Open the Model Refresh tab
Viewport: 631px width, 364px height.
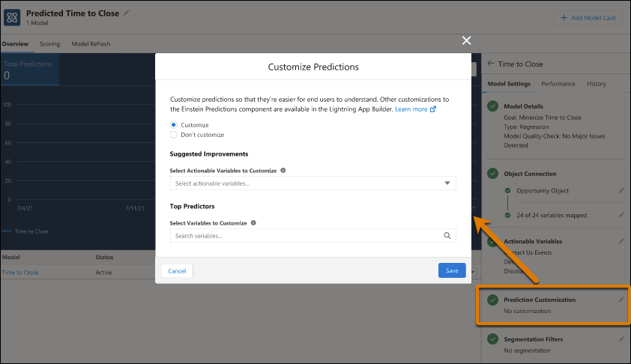91,44
